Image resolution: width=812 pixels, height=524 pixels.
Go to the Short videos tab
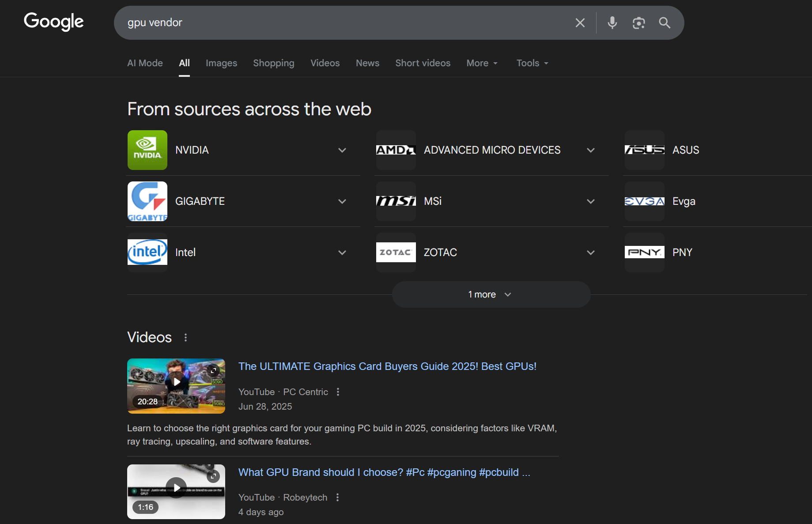pos(423,63)
